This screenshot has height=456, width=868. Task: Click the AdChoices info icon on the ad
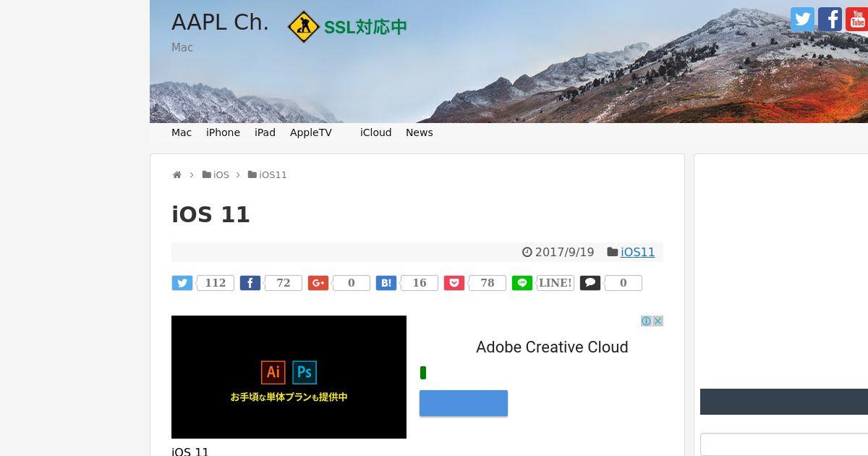(x=646, y=321)
